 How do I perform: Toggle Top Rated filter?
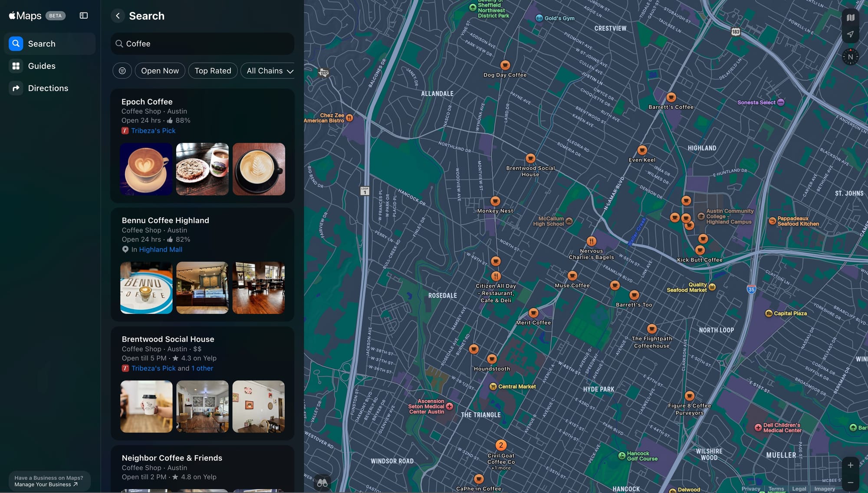pyautogui.click(x=213, y=71)
